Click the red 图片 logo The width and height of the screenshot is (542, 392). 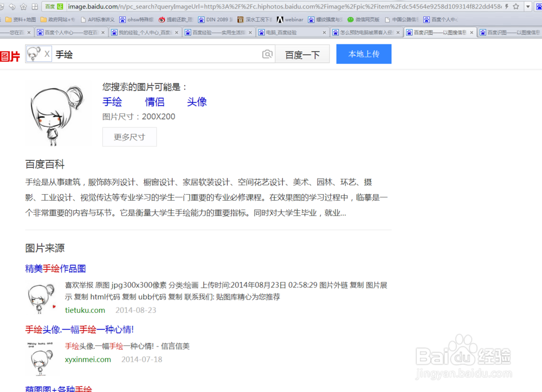(10, 56)
